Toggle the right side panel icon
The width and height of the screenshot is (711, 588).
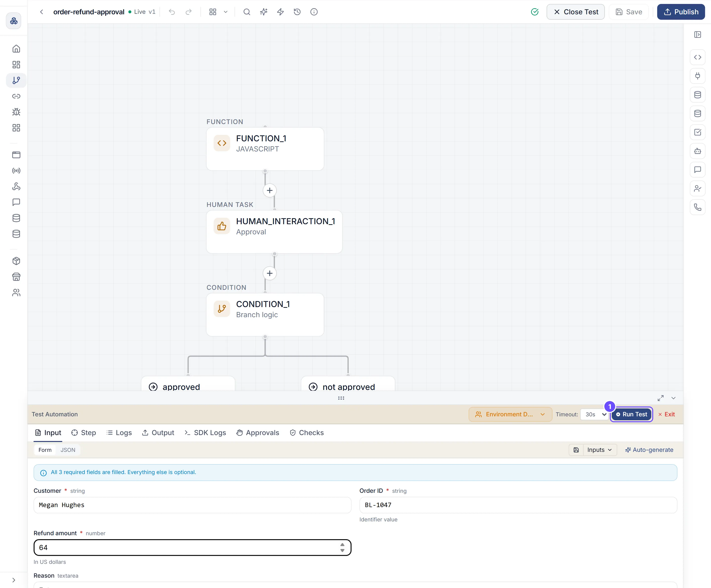(698, 35)
